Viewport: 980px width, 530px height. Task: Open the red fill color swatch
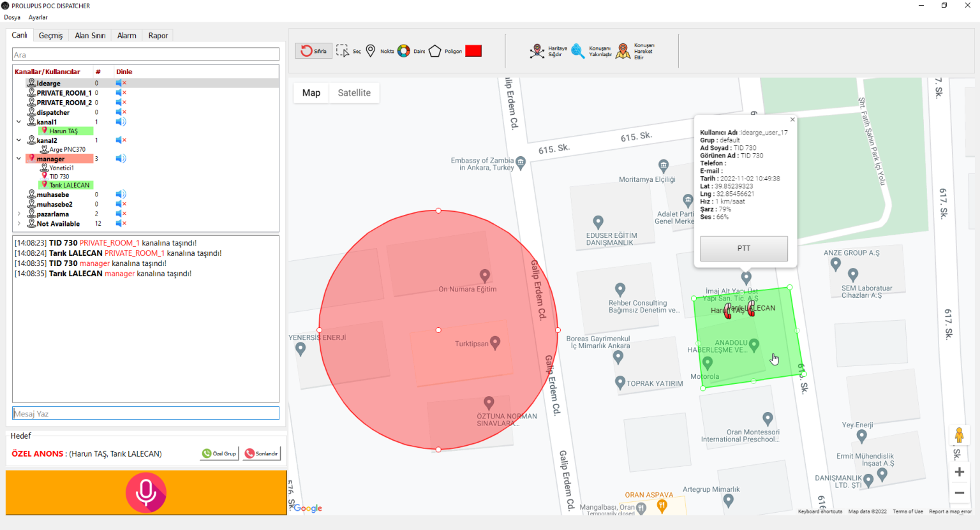pyautogui.click(x=473, y=51)
